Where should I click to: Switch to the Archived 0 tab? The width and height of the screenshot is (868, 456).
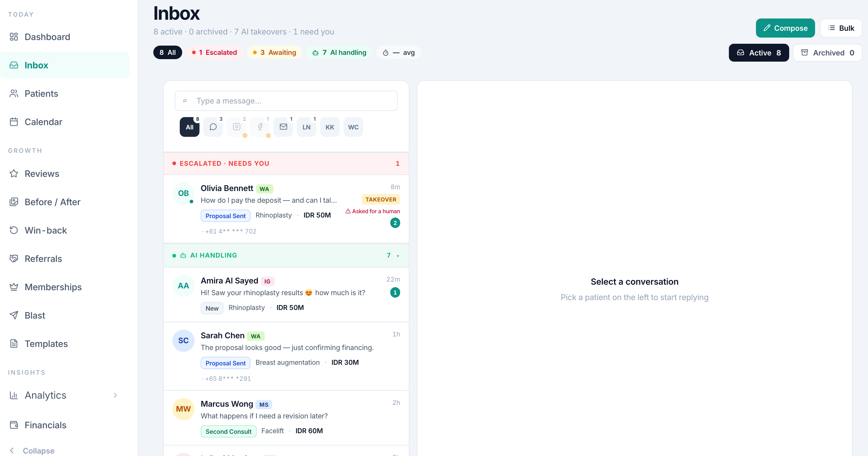[x=828, y=53]
